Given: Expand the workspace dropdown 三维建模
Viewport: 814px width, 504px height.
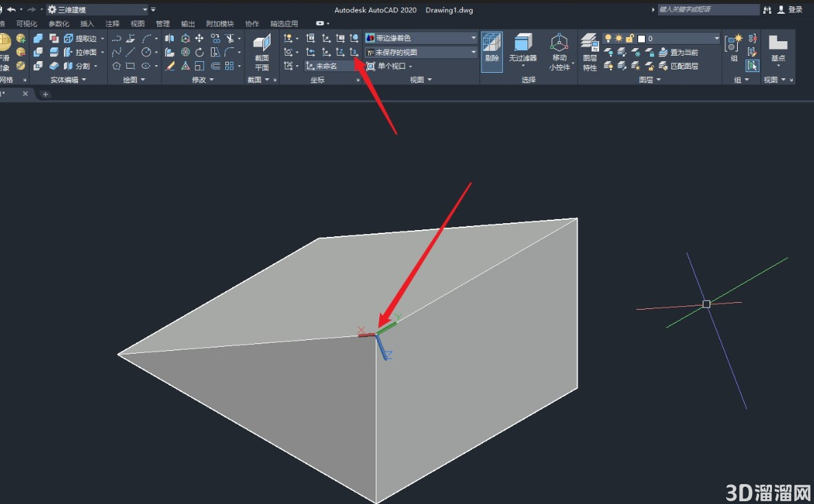Looking at the screenshot, I should click(x=98, y=10).
